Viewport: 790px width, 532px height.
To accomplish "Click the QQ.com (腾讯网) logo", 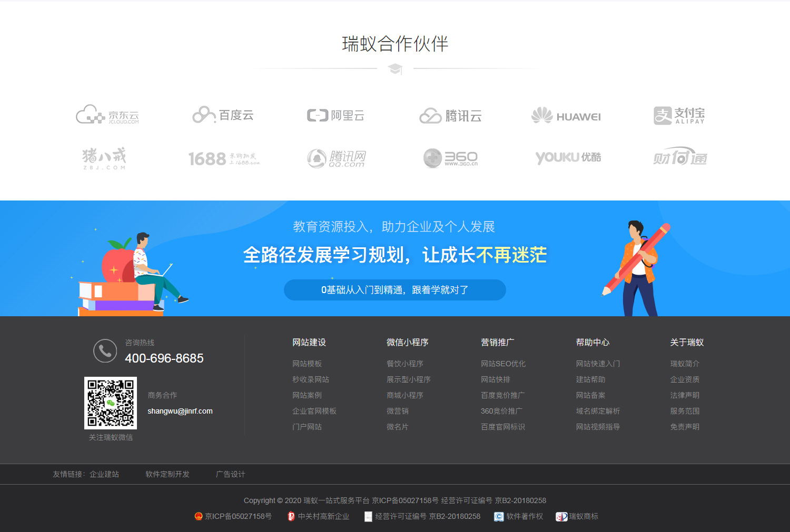I will [x=336, y=158].
